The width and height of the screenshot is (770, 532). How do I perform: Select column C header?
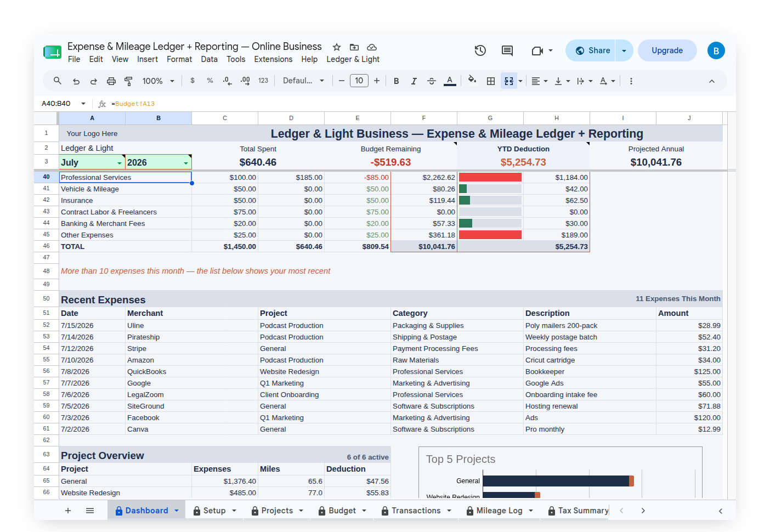point(225,118)
